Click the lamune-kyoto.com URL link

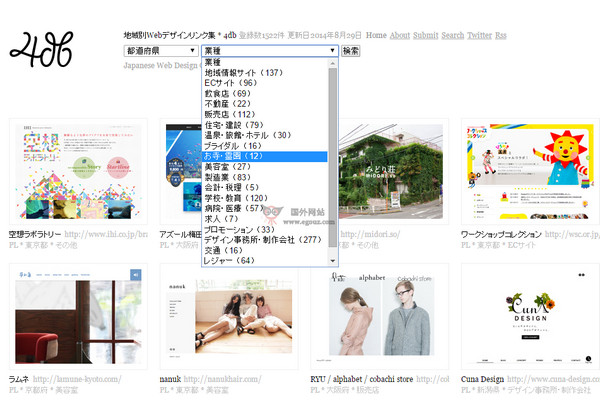[77, 379]
